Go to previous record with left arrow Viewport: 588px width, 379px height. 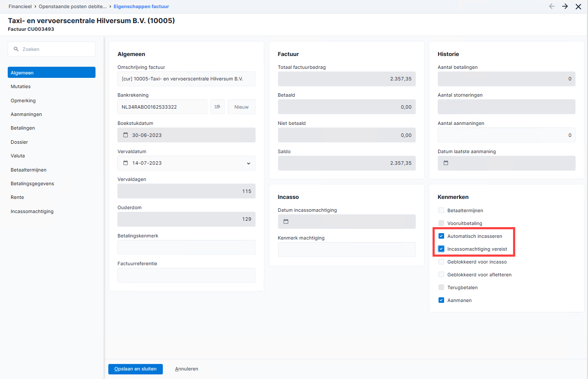tap(552, 6)
